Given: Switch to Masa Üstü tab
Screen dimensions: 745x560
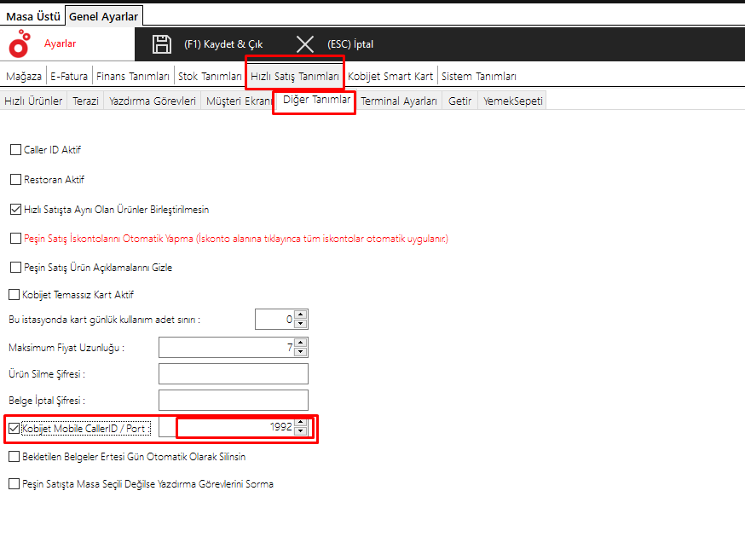Looking at the screenshot, I should coord(32,17).
